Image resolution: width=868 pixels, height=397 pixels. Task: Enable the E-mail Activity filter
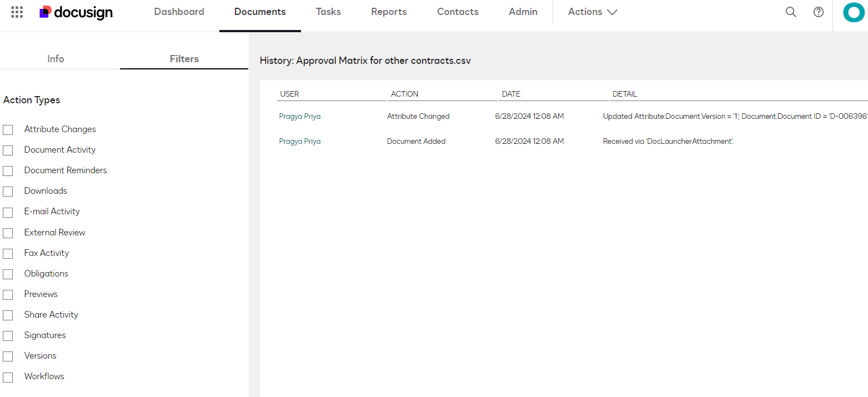[8, 212]
